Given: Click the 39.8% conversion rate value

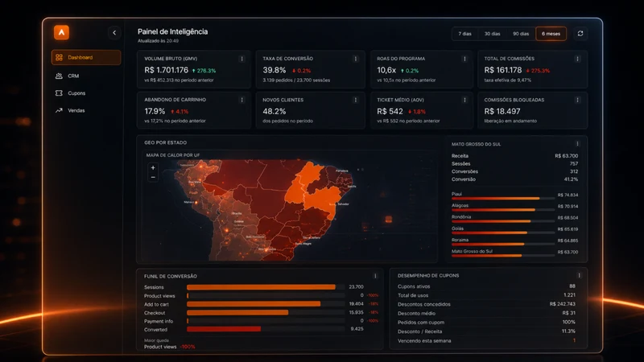Looking at the screenshot, I should (x=275, y=70).
